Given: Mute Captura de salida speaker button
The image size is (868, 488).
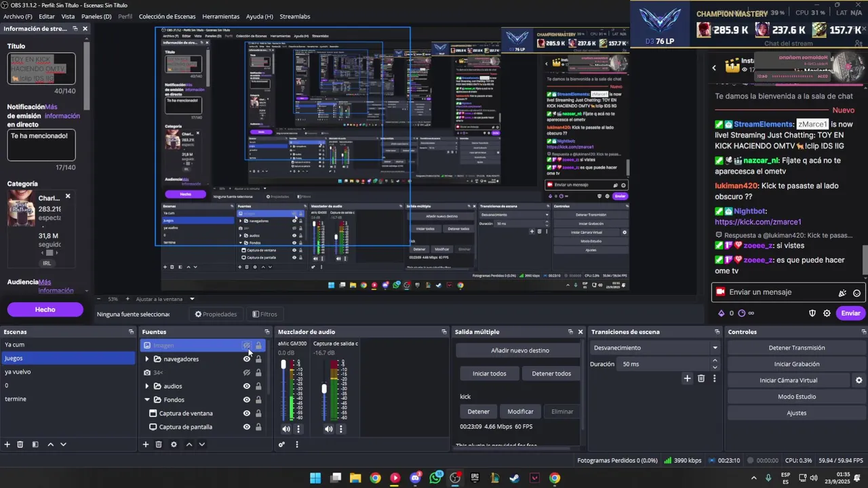Looking at the screenshot, I should point(329,429).
